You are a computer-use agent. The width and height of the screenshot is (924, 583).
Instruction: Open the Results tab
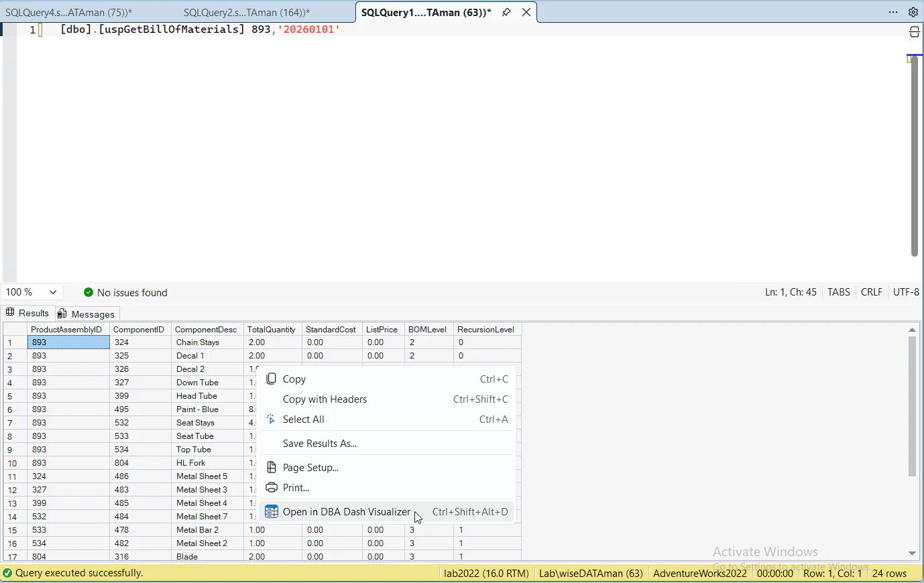click(28, 313)
